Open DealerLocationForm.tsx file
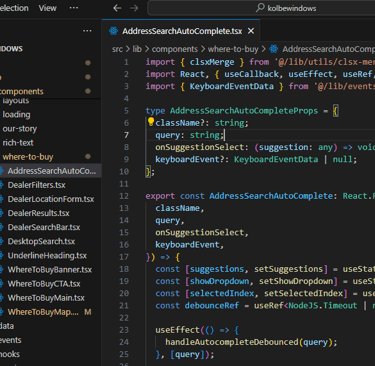Screen dimensions: 375x366 click(51, 199)
